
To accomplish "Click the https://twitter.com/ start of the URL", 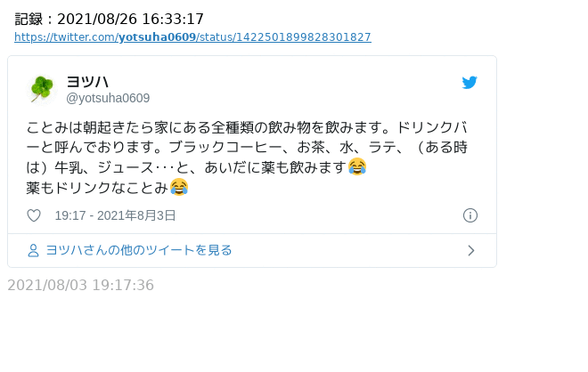I will click(x=67, y=37).
